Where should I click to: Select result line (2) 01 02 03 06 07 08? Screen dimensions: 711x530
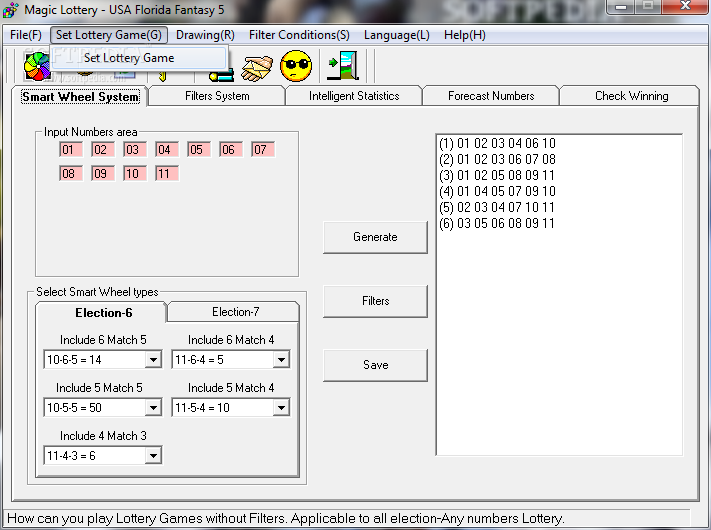coord(497,159)
